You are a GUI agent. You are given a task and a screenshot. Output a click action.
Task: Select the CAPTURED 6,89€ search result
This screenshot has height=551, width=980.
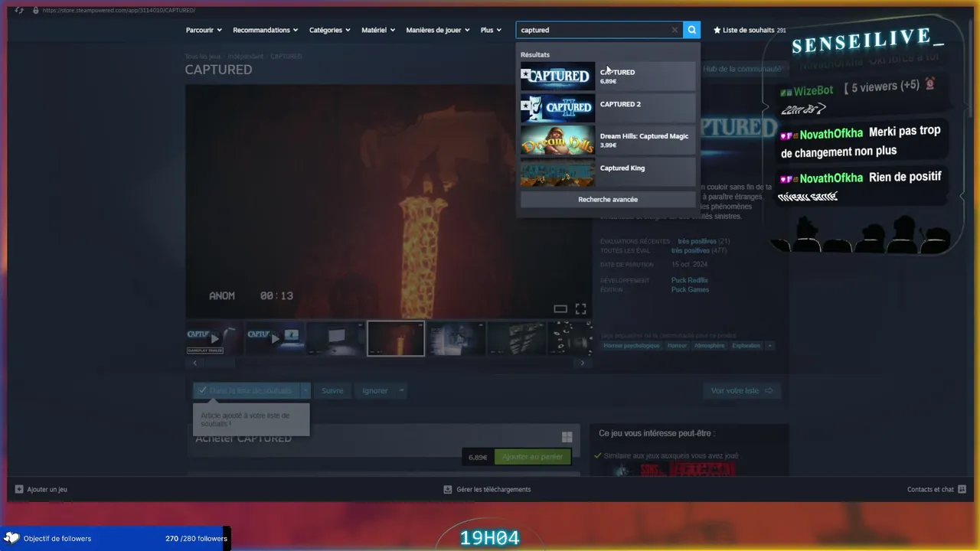608,76
